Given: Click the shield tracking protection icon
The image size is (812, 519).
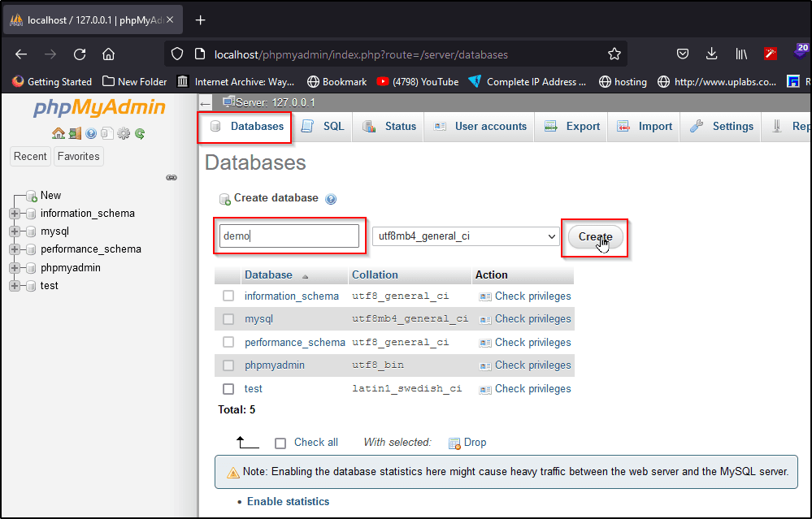Looking at the screenshot, I should 177,54.
